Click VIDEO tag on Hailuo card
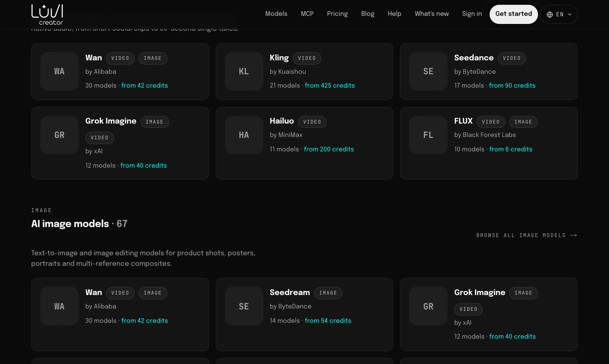The image size is (609, 364). [312, 122]
